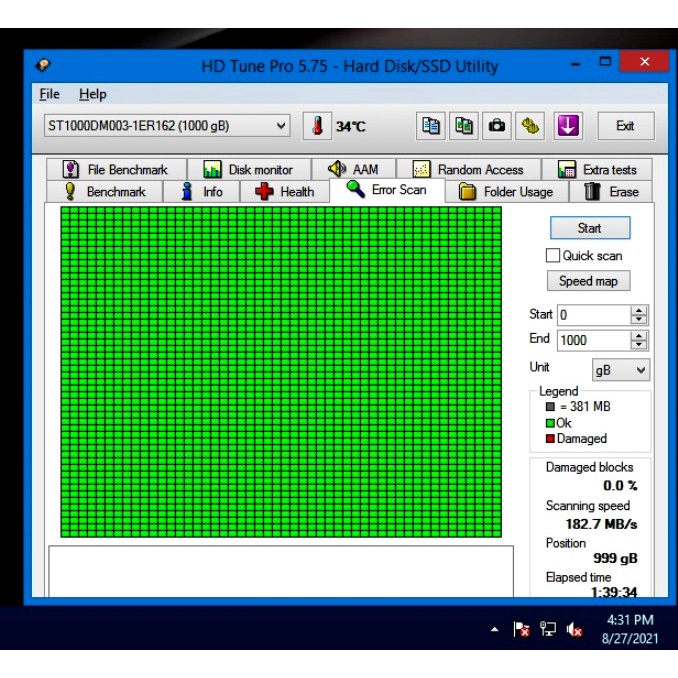Click the purple download arrow icon
678x678 pixels.
click(567, 126)
